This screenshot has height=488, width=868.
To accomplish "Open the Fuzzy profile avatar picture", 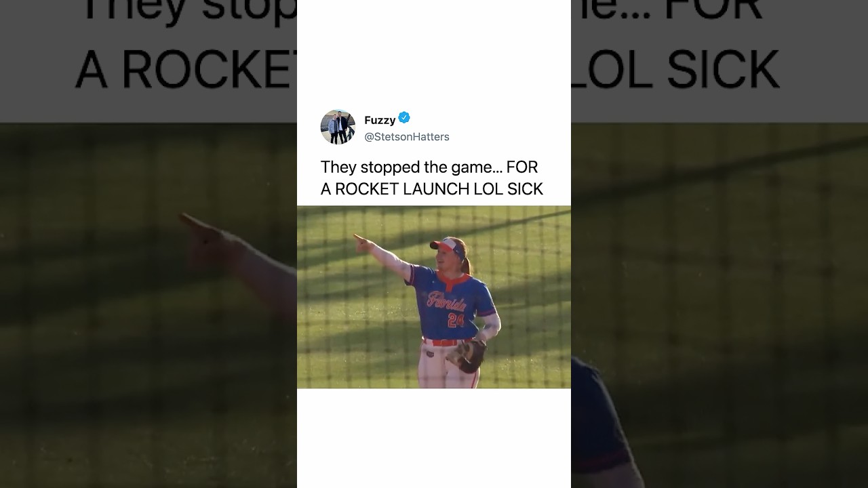I will point(338,127).
